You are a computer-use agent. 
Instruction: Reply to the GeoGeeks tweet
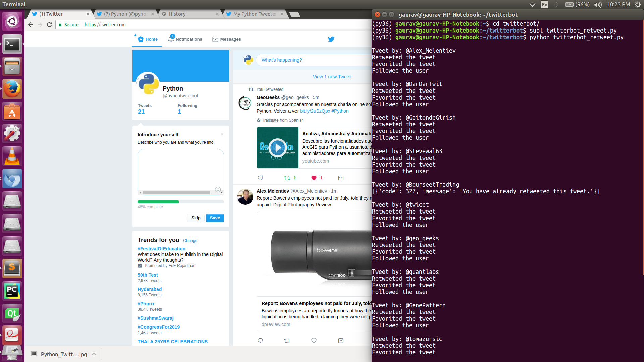(260, 178)
